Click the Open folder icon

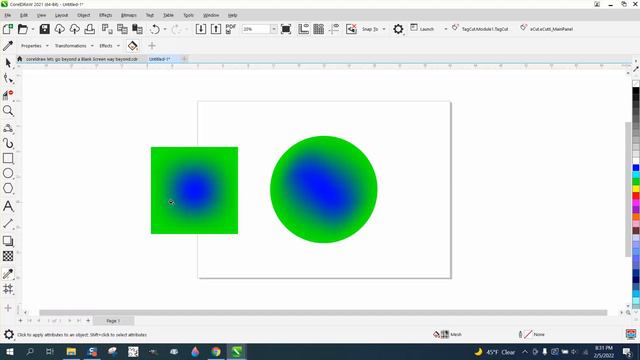[23, 29]
